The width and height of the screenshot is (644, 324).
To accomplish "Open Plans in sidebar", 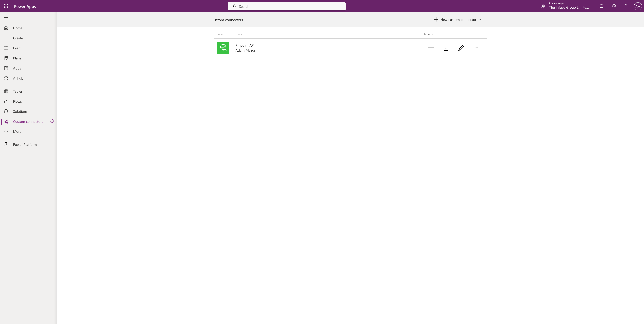I will (29, 58).
